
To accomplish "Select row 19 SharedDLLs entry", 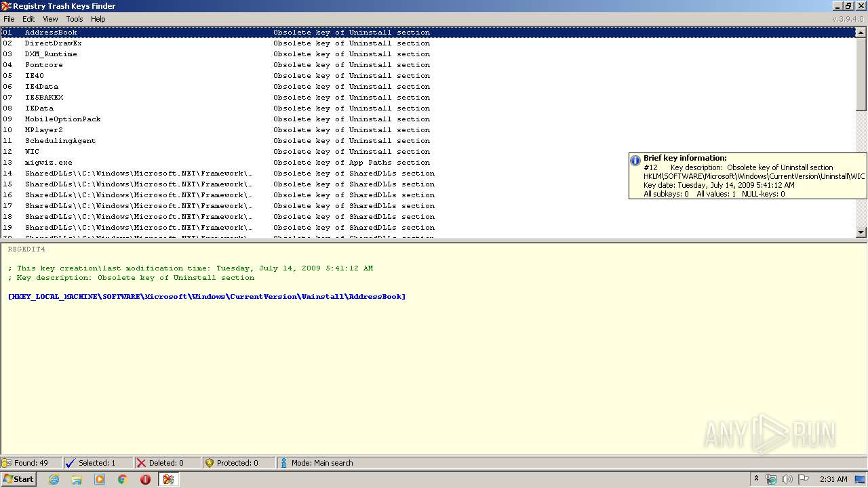I will coord(428,228).
